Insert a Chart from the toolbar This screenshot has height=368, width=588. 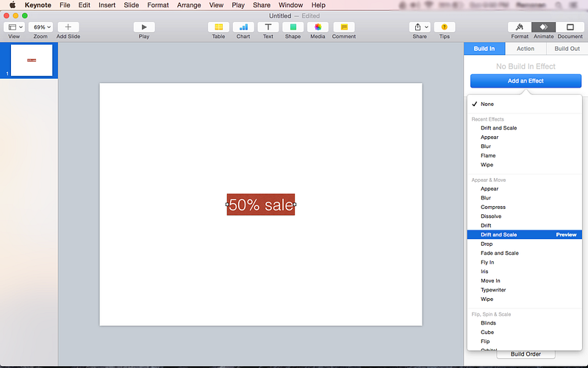(243, 27)
